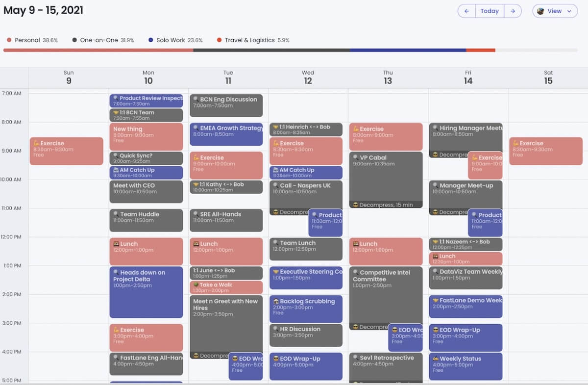Click the sunglasses icon on Thursday's Decompress, 15 min
The width and height of the screenshot is (588, 385).
click(x=356, y=205)
